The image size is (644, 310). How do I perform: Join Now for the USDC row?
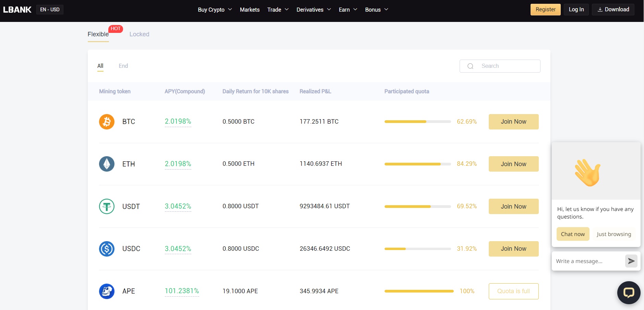tap(513, 249)
